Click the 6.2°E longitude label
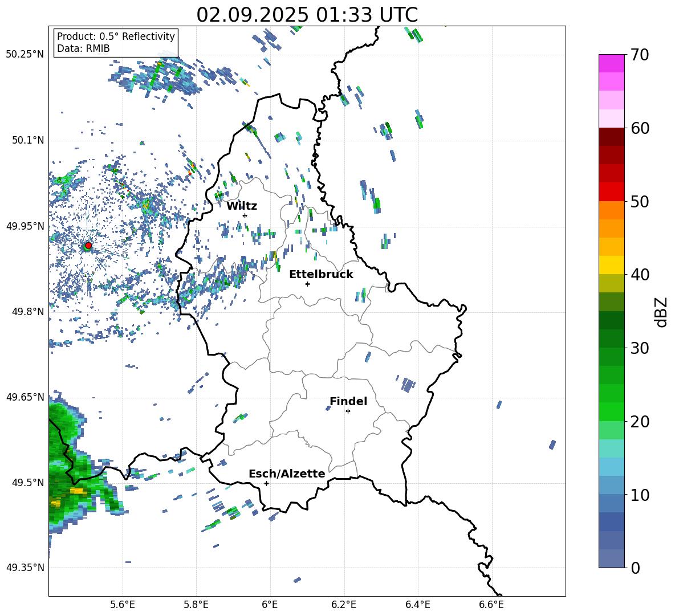Viewport: 675px width, 616px height. [x=344, y=605]
